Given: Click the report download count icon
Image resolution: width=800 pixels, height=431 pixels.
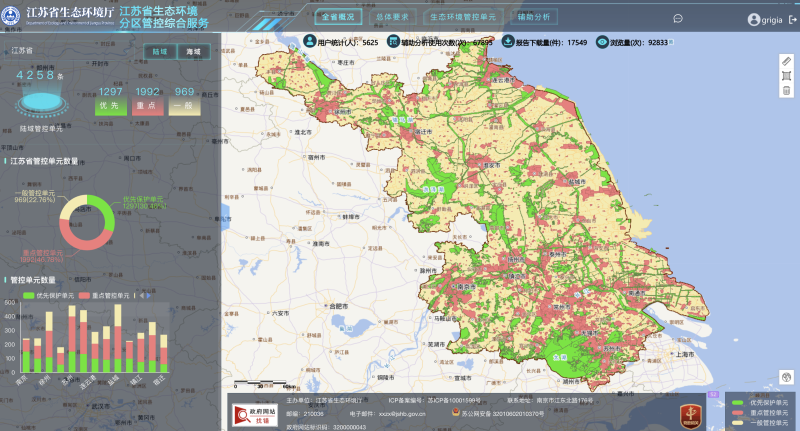Looking at the screenshot, I should (508, 43).
